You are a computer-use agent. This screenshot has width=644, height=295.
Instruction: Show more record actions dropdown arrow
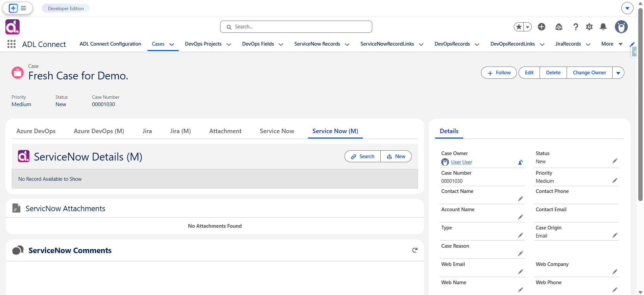(x=618, y=73)
